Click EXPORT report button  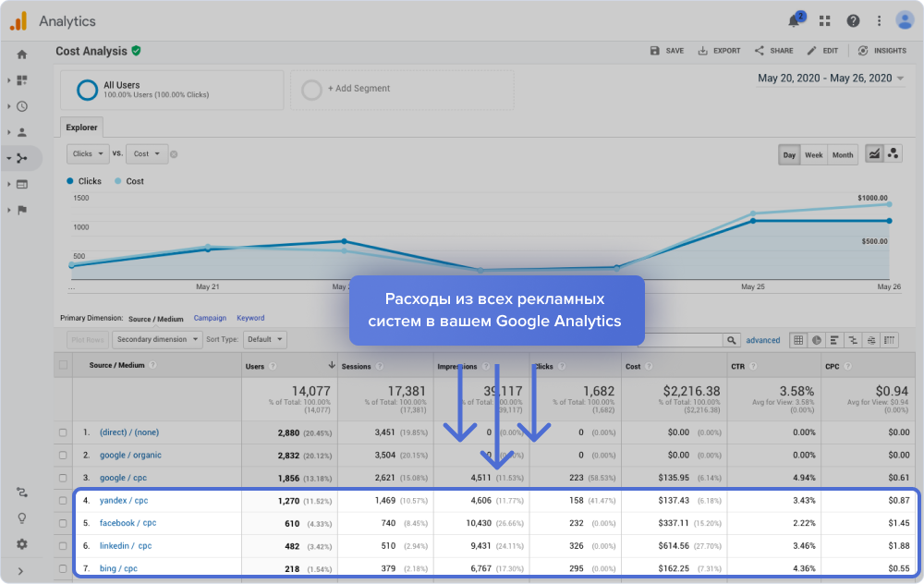(719, 51)
